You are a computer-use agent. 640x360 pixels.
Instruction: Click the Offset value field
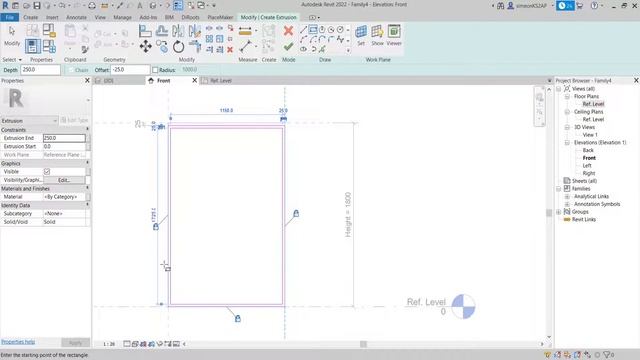tap(130, 70)
